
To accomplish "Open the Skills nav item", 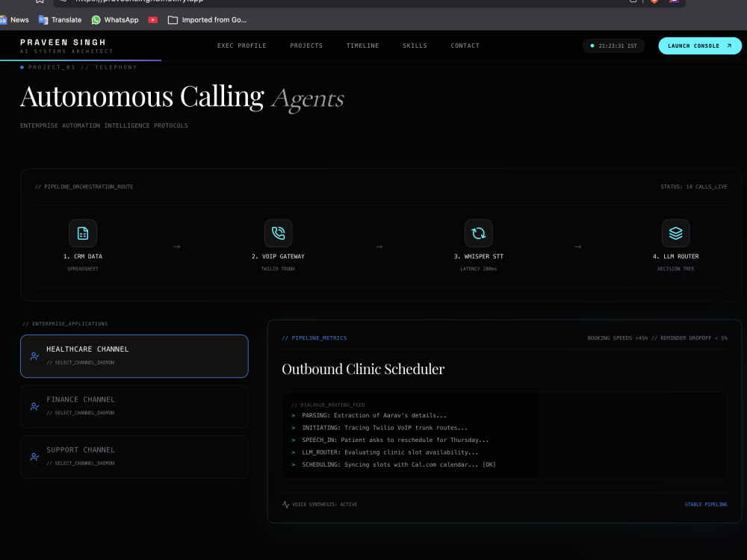I will click(x=415, y=46).
